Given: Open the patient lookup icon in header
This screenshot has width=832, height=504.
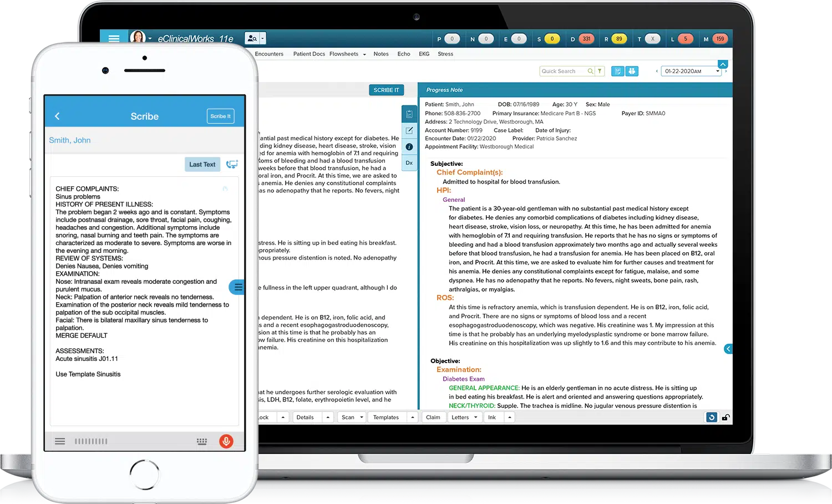Looking at the screenshot, I should pos(252,38).
